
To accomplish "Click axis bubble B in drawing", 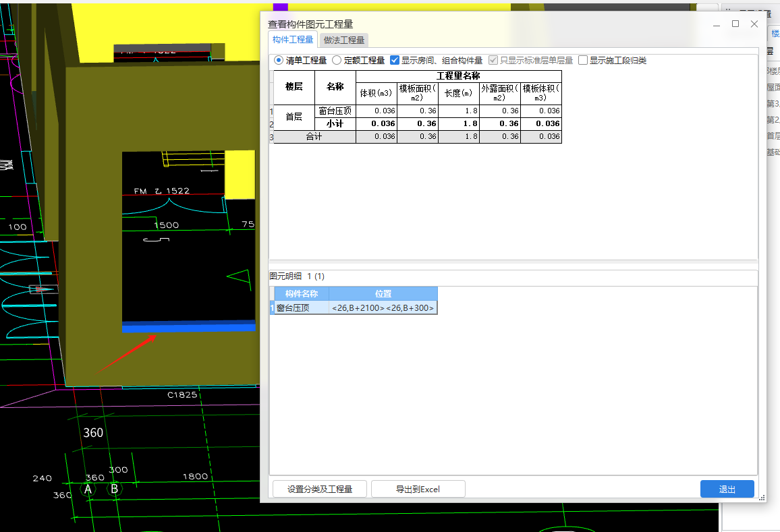I will click(115, 490).
